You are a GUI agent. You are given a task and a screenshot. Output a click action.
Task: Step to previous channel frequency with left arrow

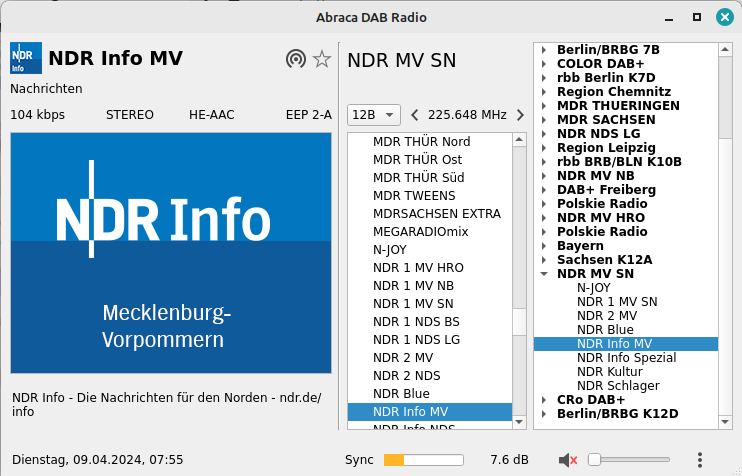pyautogui.click(x=415, y=115)
